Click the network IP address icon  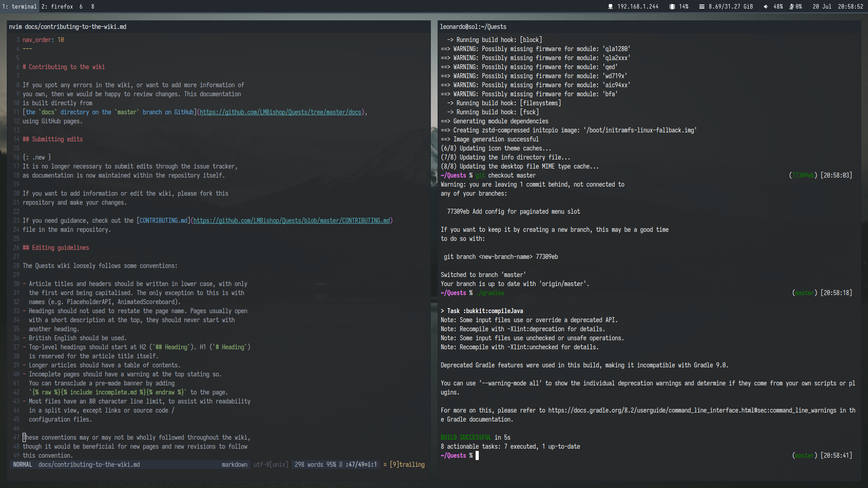coord(610,7)
